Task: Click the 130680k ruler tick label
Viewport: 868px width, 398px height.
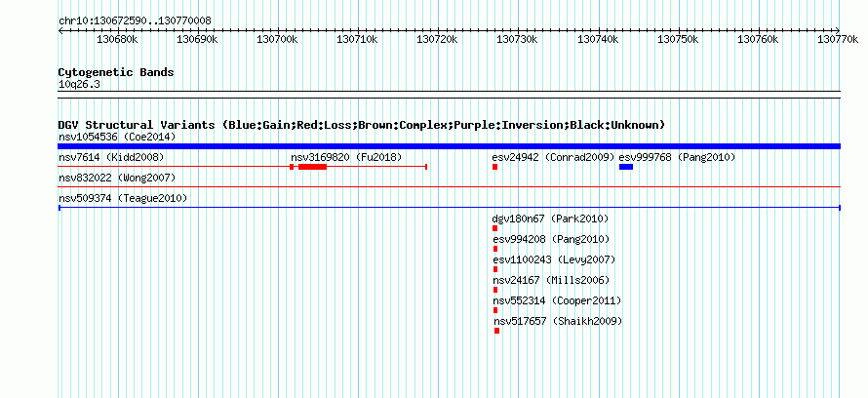Action: click(116, 39)
